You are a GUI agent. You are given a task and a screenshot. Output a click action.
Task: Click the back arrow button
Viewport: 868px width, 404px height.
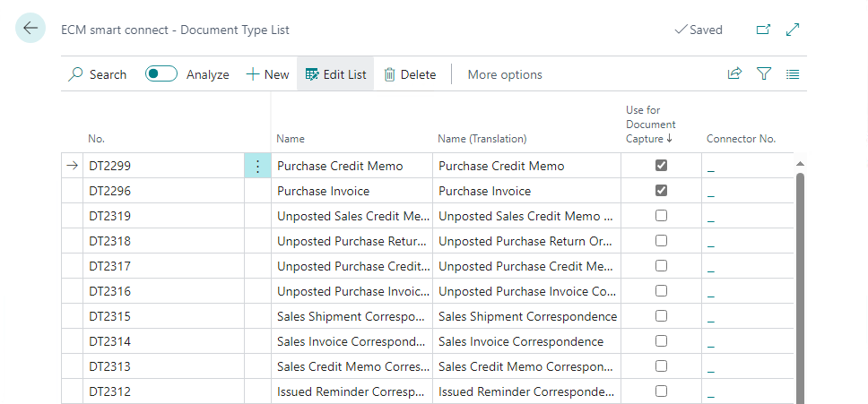tap(30, 29)
